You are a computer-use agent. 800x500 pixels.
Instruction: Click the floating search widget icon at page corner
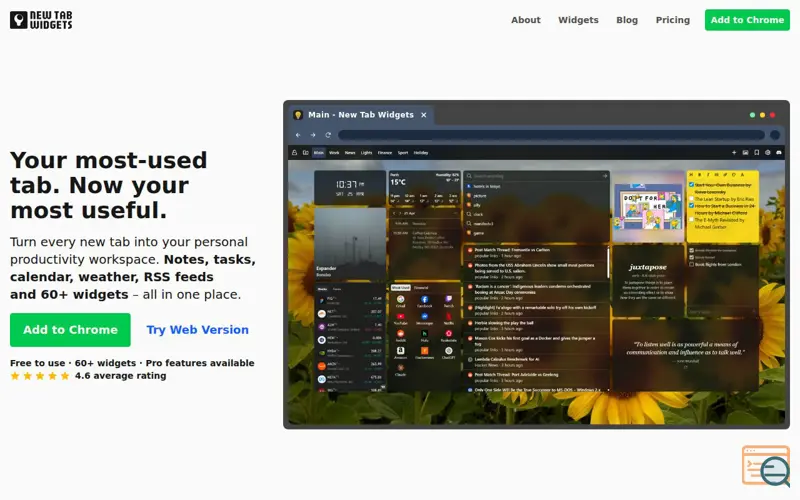(766, 466)
